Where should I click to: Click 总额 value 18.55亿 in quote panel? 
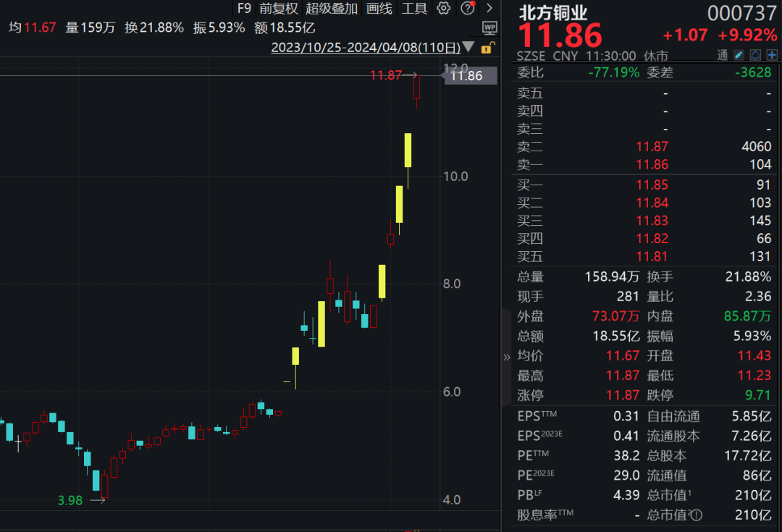pyautogui.click(x=616, y=336)
